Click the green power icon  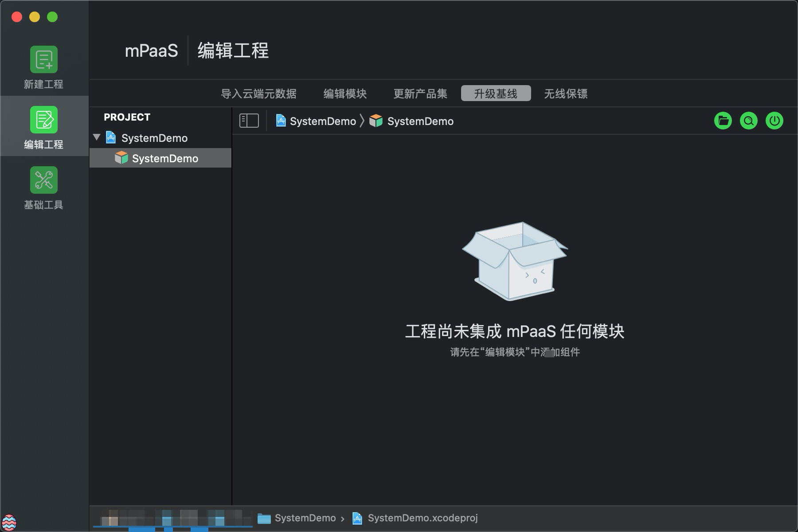(x=775, y=121)
